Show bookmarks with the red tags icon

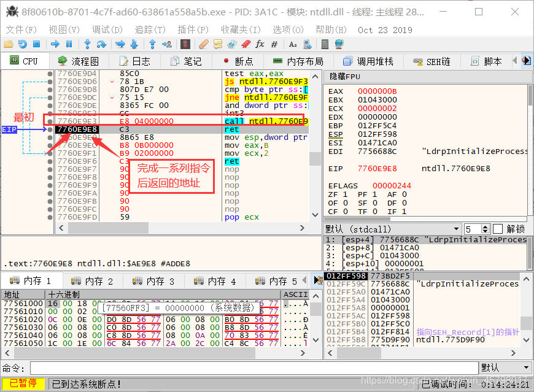(246, 44)
